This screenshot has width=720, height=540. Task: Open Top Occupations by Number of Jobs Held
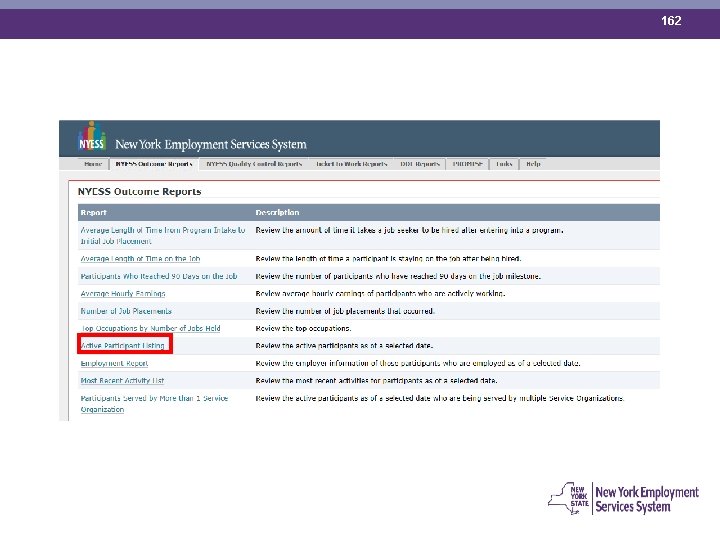click(151, 328)
